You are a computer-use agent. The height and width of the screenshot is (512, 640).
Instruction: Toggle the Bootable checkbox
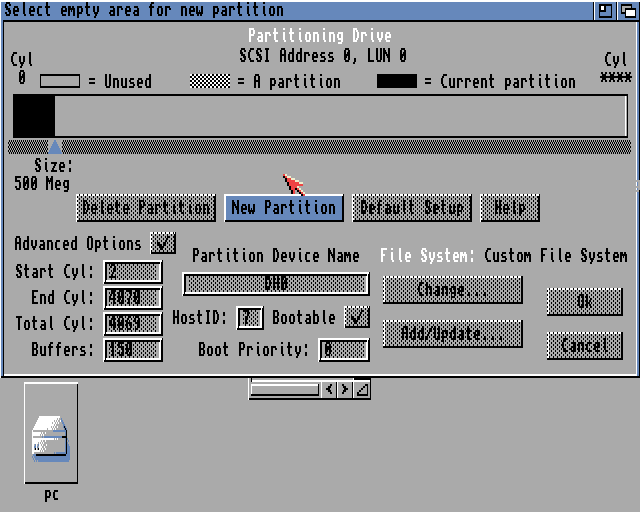(357, 317)
